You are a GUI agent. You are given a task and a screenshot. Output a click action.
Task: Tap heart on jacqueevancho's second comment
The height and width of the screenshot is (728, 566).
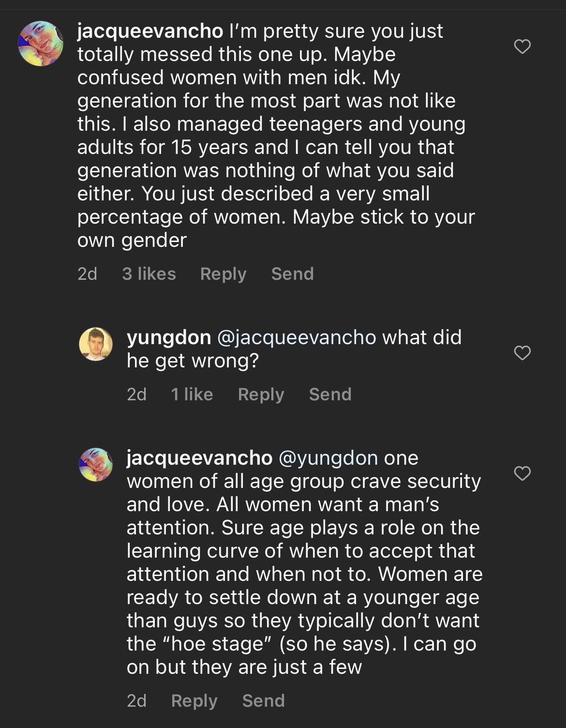click(x=522, y=473)
